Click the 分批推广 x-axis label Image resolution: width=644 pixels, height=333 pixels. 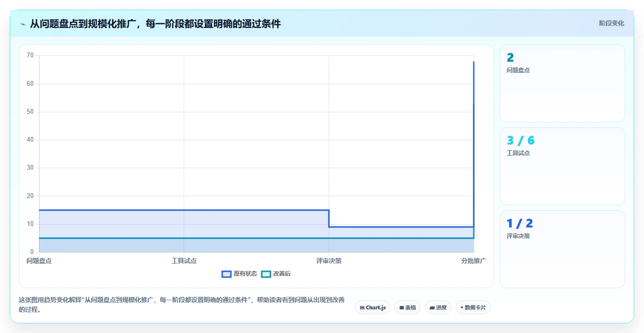pos(473,261)
